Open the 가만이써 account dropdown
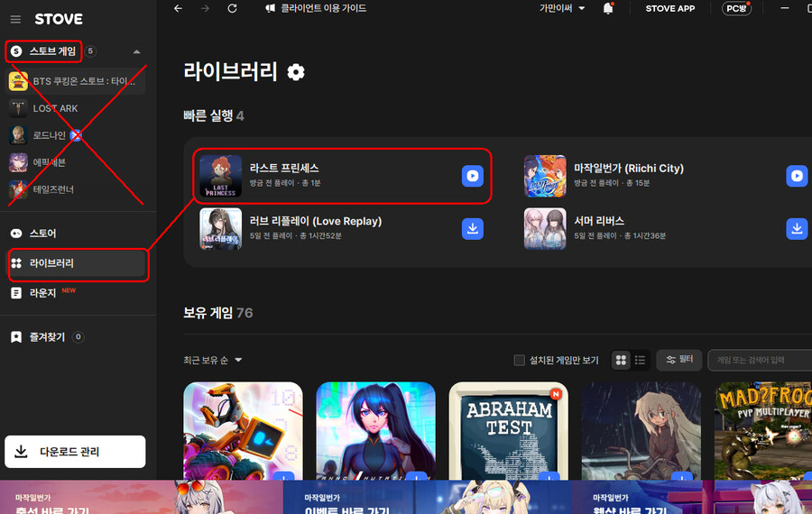 [562, 8]
